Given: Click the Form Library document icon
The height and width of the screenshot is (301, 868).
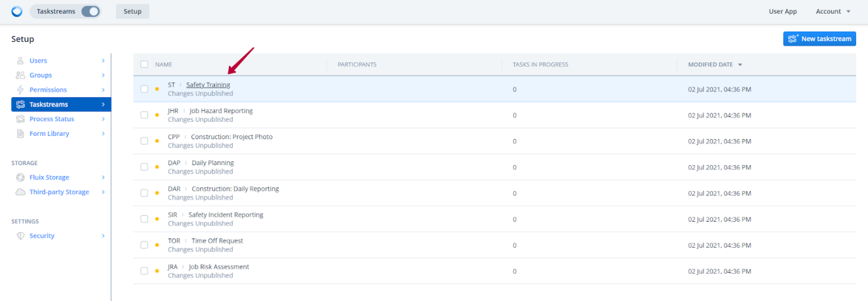Looking at the screenshot, I should pyautogui.click(x=20, y=134).
